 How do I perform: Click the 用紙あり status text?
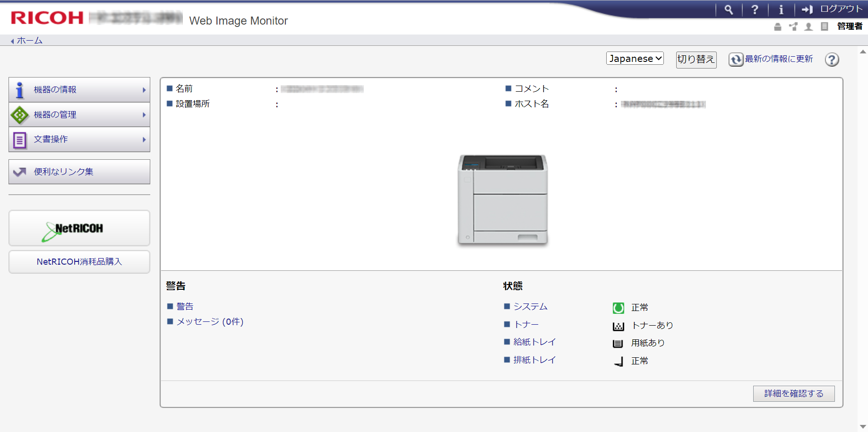click(x=648, y=343)
